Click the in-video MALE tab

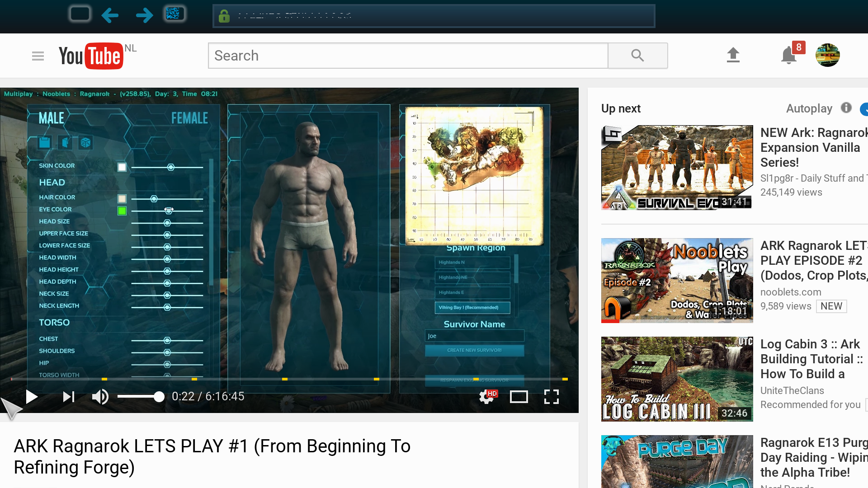[52, 118]
